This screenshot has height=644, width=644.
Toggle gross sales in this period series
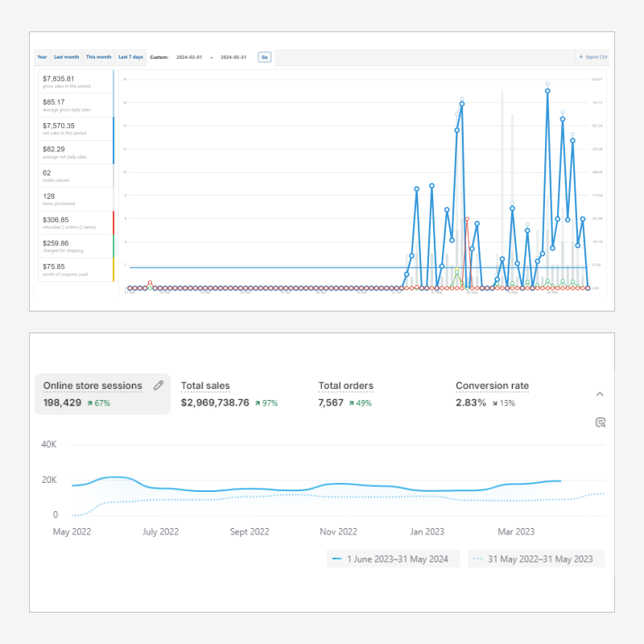(75, 82)
